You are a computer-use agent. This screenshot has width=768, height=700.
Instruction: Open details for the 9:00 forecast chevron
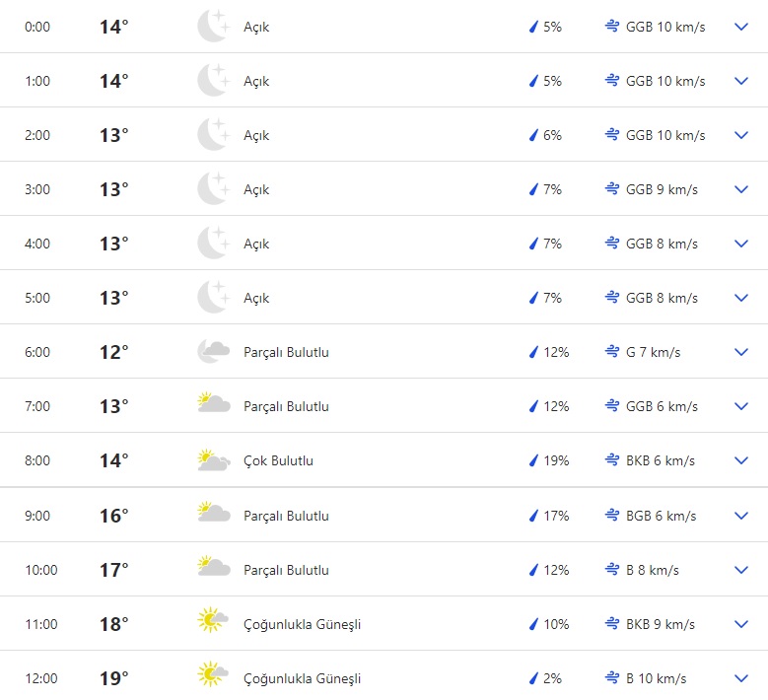tap(741, 516)
